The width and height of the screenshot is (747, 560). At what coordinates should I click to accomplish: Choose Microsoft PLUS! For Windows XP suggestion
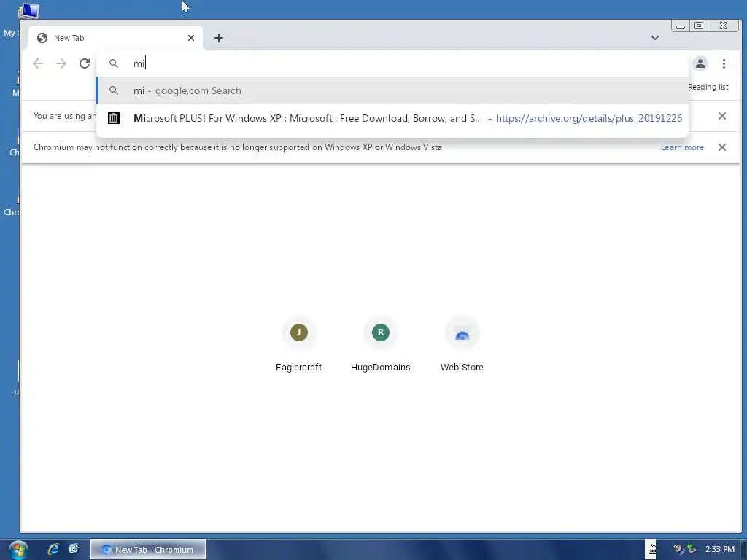point(392,118)
